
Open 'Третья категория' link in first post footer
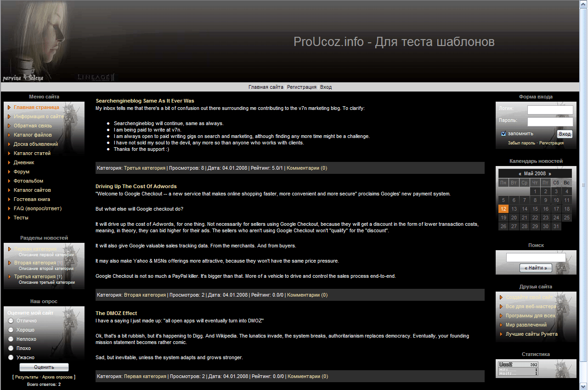[145, 168]
